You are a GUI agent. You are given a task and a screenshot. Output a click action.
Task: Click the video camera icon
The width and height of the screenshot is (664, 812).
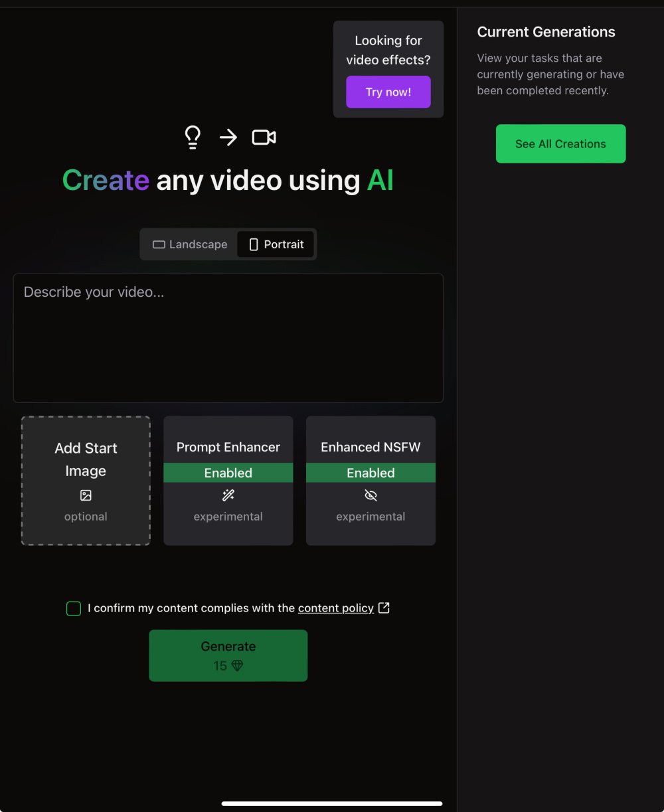click(x=264, y=137)
